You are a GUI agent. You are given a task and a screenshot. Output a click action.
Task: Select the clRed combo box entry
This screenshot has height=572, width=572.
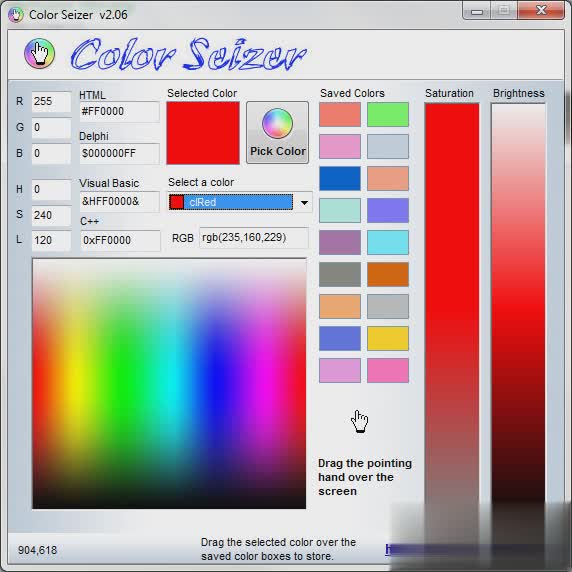click(x=231, y=202)
